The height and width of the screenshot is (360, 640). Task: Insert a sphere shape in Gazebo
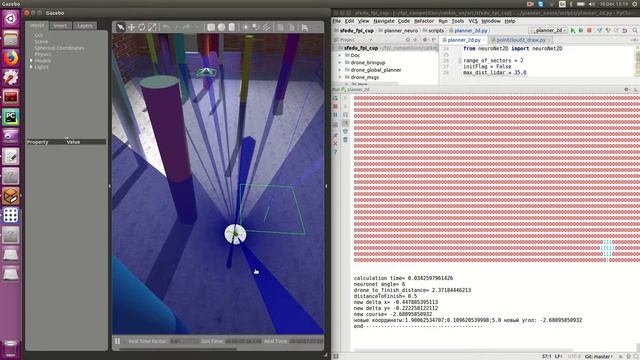[x=221, y=27]
